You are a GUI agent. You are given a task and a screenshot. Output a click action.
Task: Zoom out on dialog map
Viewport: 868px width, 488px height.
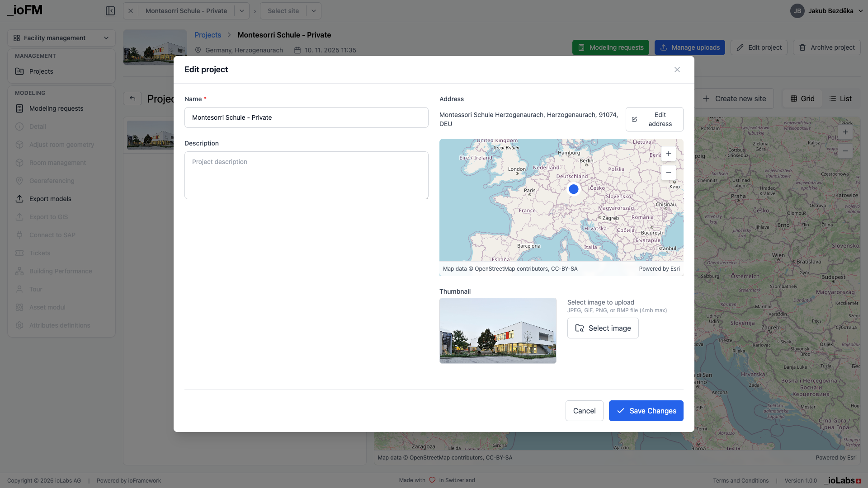(x=668, y=173)
